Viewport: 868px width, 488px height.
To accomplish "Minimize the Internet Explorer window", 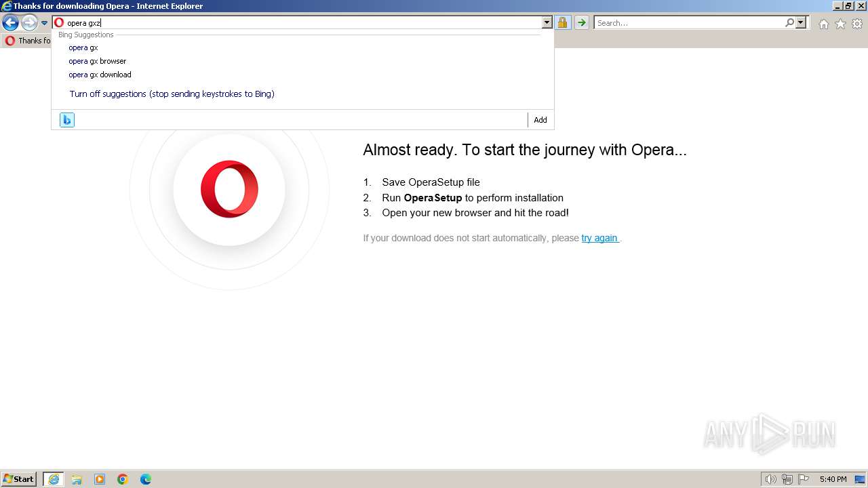I will (x=837, y=6).
